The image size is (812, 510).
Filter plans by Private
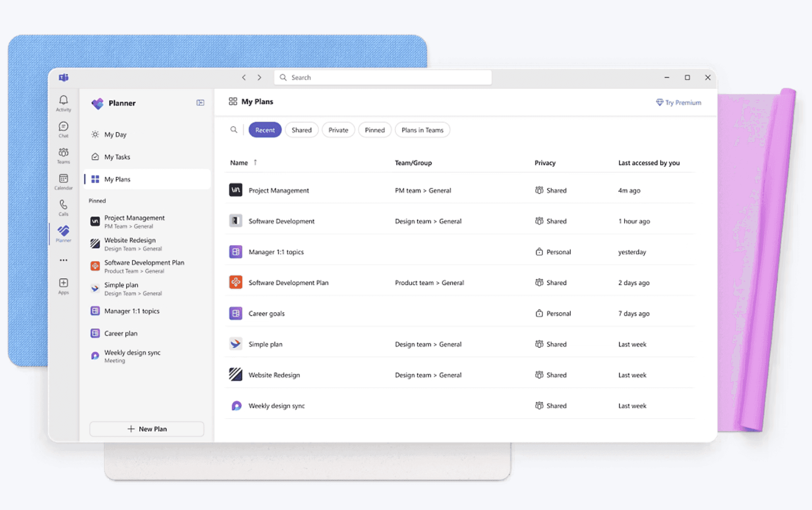click(x=338, y=130)
